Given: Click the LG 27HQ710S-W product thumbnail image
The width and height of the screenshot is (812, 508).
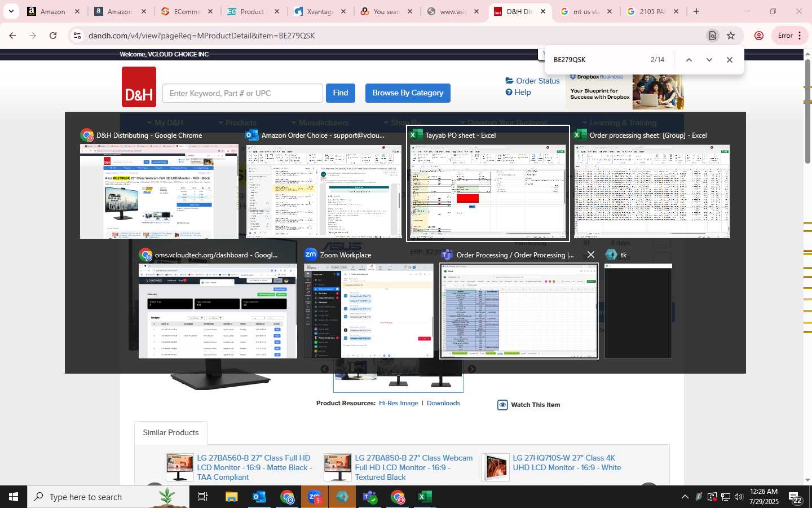Looking at the screenshot, I should pos(496,467).
